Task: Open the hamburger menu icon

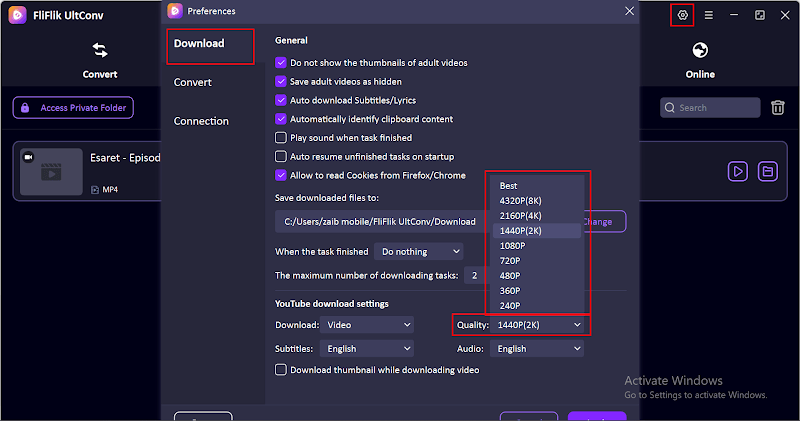Action: (x=708, y=15)
